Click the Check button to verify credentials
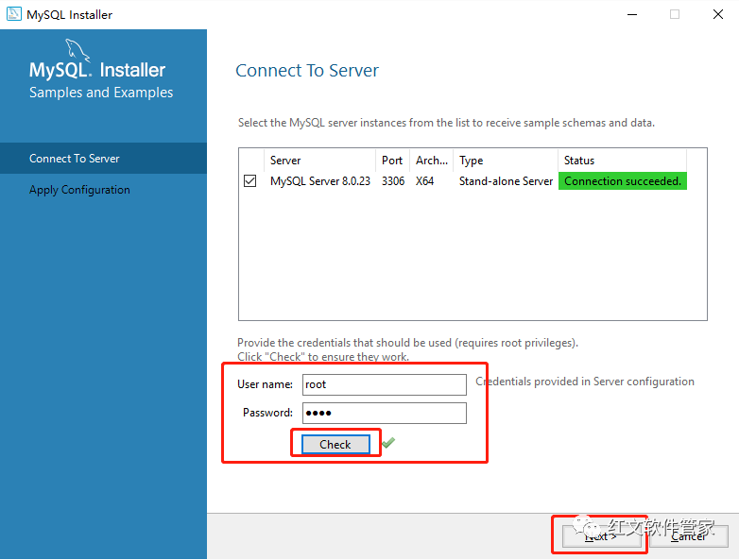The width and height of the screenshot is (739, 560). 335,444
